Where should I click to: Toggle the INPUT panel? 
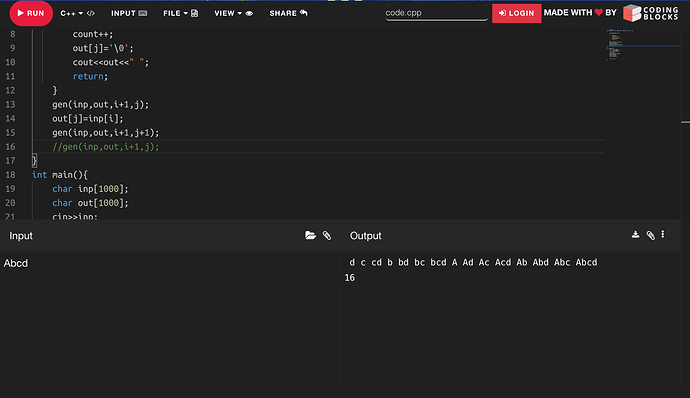coord(129,13)
